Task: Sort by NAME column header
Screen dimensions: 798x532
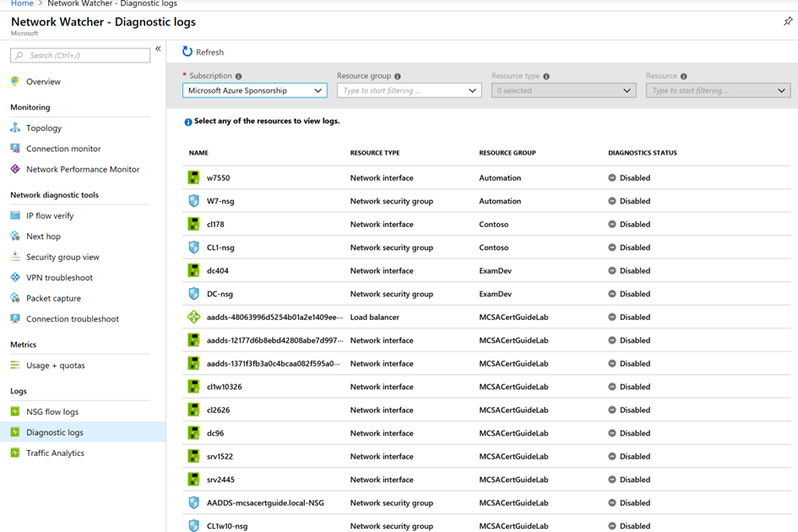Action: pyautogui.click(x=198, y=153)
